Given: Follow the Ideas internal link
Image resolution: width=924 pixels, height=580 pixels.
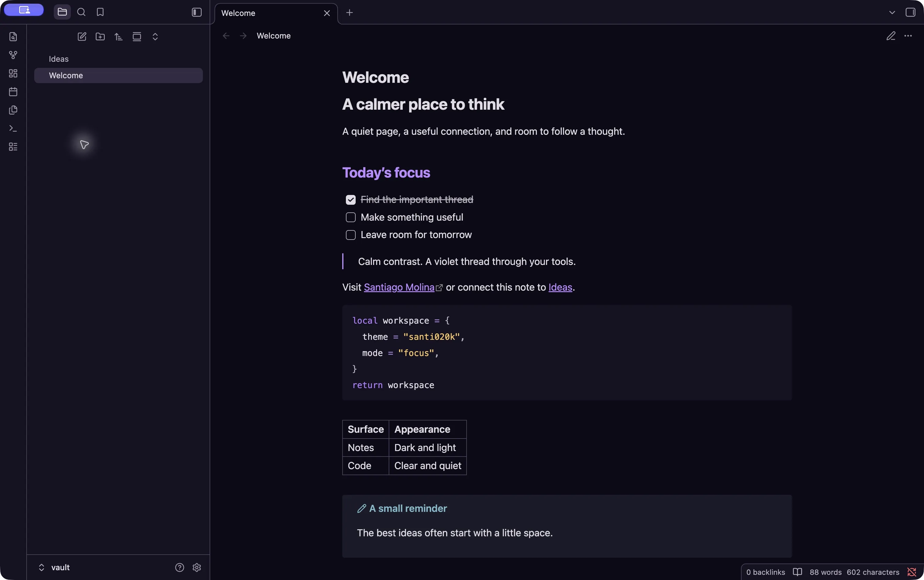Looking at the screenshot, I should click(x=560, y=287).
